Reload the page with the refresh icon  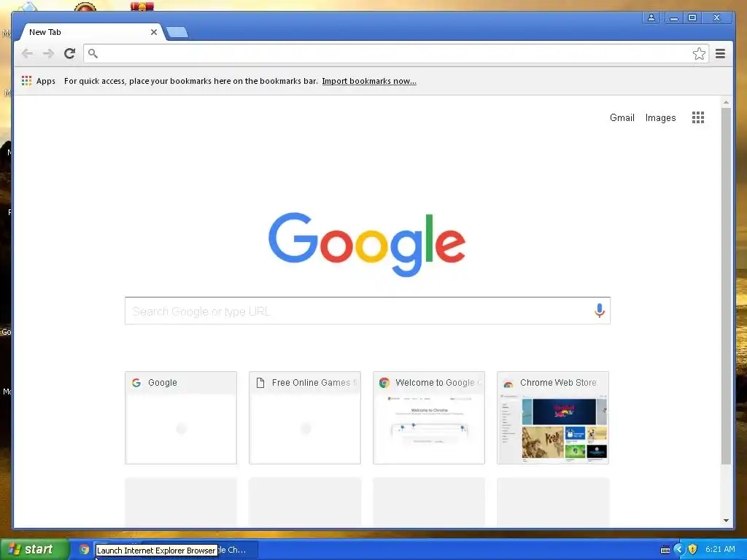pyautogui.click(x=69, y=53)
